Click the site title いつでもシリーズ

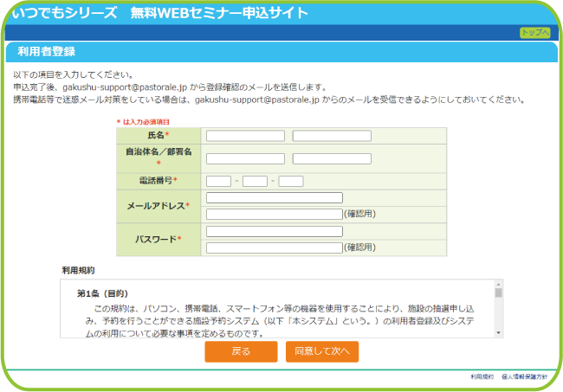coord(65,13)
